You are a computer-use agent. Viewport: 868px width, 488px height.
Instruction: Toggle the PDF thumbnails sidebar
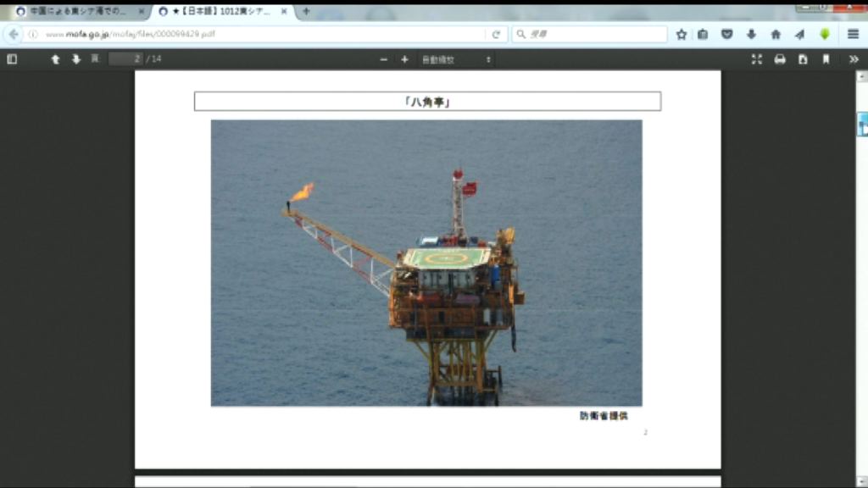(x=12, y=59)
